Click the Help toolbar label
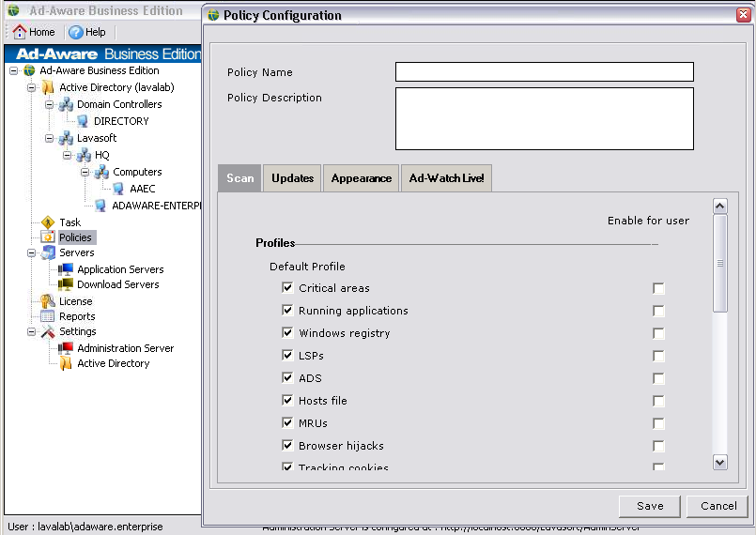 point(96,32)
